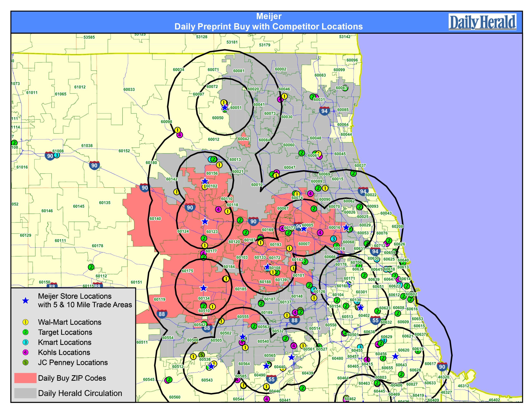Screen dimensions: 532x411
Task: Click the yellow Wal-Mart legend marker
Action: point(26,322)
